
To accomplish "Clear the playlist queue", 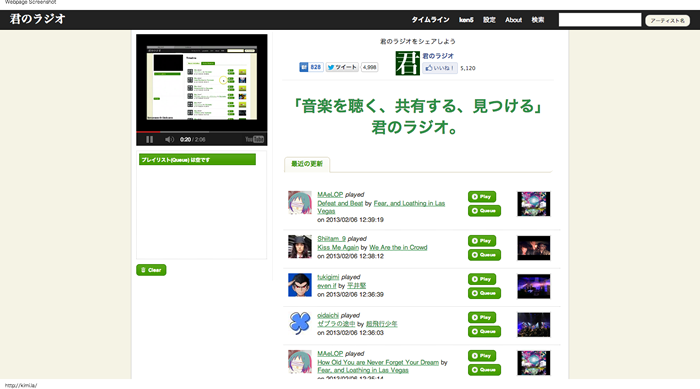I will 151,270.
